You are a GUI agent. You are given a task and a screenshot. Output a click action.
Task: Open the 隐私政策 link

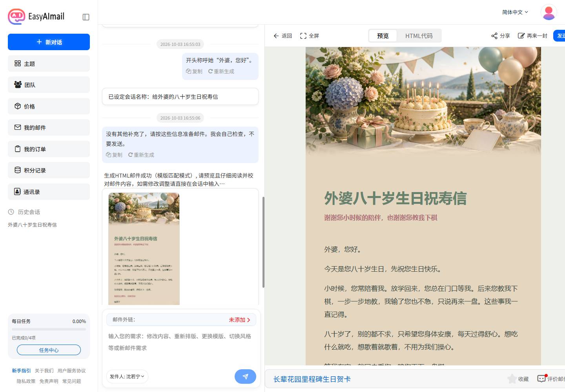[x=26, y=381]
